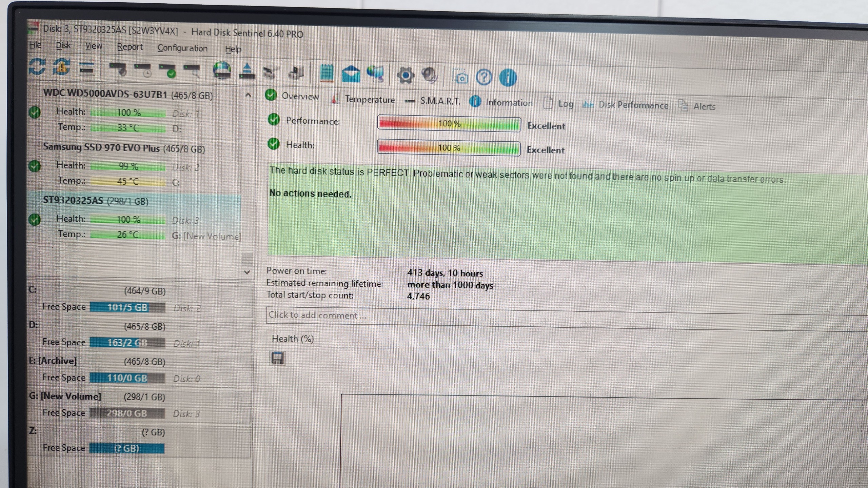Click the disk icon with clock
This screenshot has height=488, width=868.
tap(143, 70)
